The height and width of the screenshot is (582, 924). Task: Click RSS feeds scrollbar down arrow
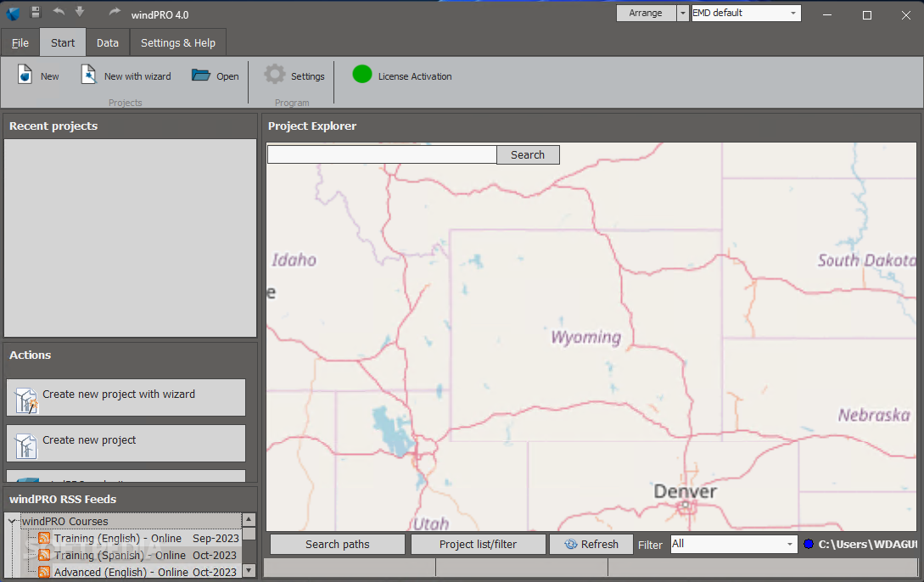coord(249,570)
